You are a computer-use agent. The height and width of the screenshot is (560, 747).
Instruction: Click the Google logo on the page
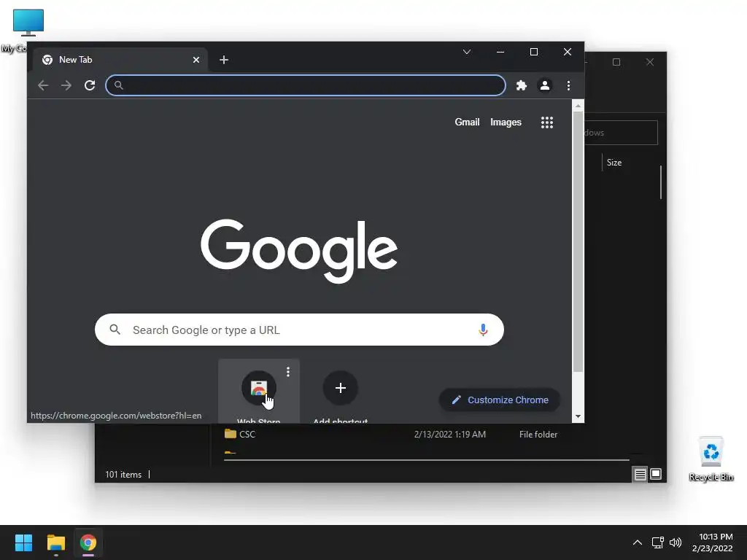click(298, 251)
